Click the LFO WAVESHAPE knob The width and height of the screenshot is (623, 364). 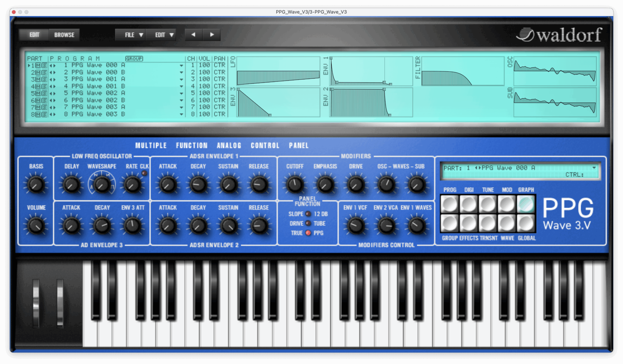point(102,185)
